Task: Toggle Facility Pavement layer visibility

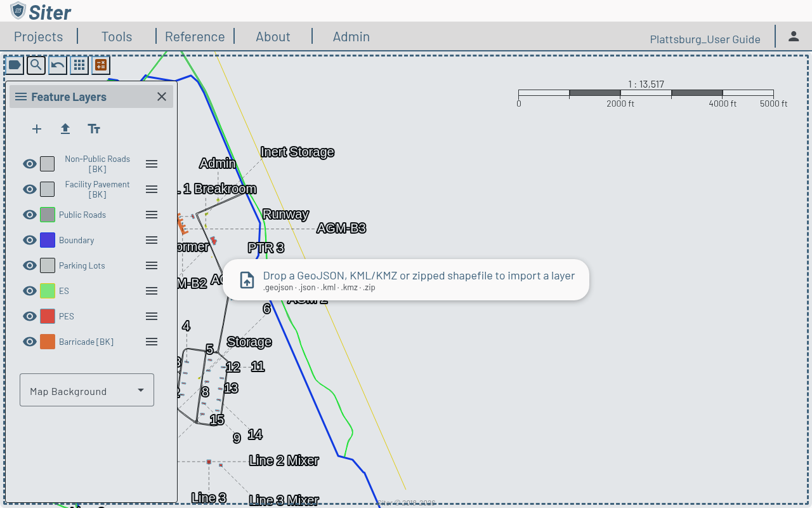Action: pyautogui.click(x=30, y=189)
